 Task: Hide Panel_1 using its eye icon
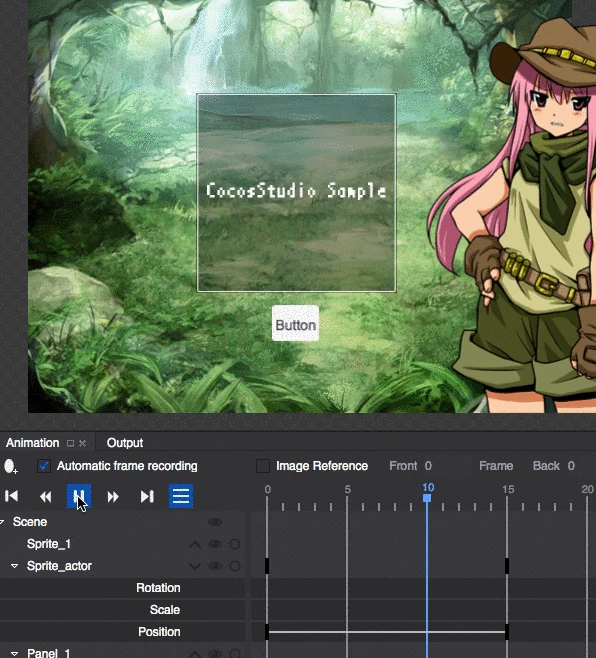click(x=215, y=653)
